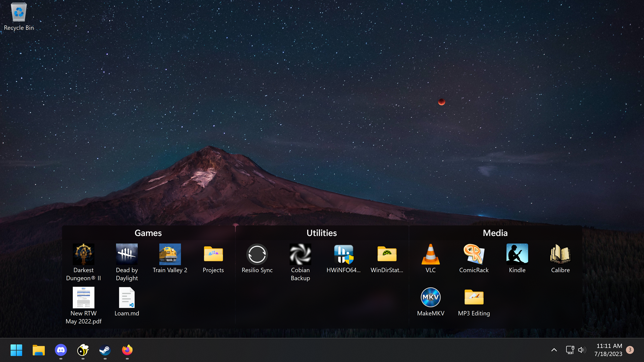This screenshot has height=362, width=644.
Task: Launch Darkest Dungeon II shortcut
Action: click(84, 262)
